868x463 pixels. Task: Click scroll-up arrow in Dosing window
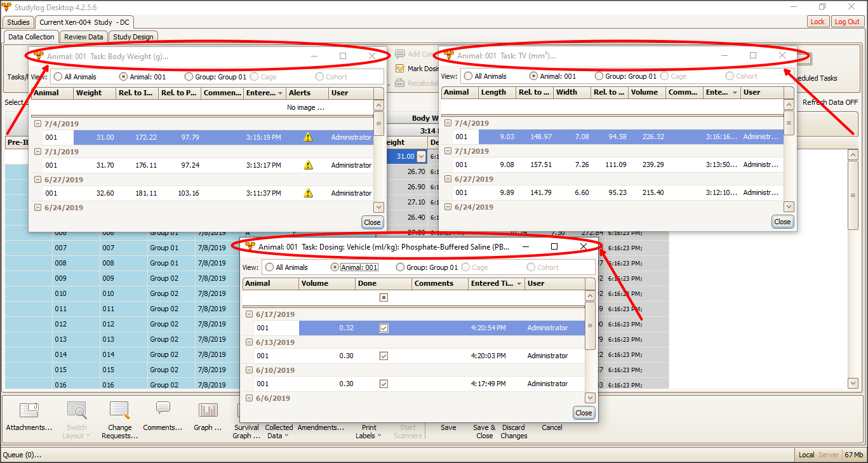[x=590, y=295]
